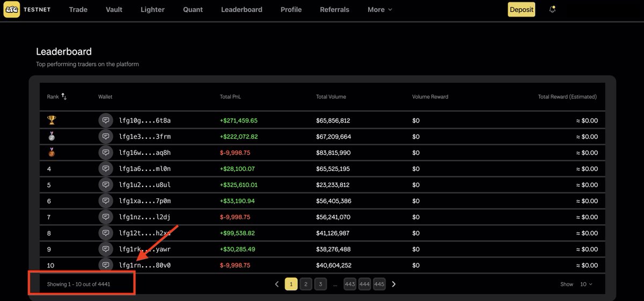Open the notifications bell
Viewport: 644px width, 301px height.
(x=552, y=10)
